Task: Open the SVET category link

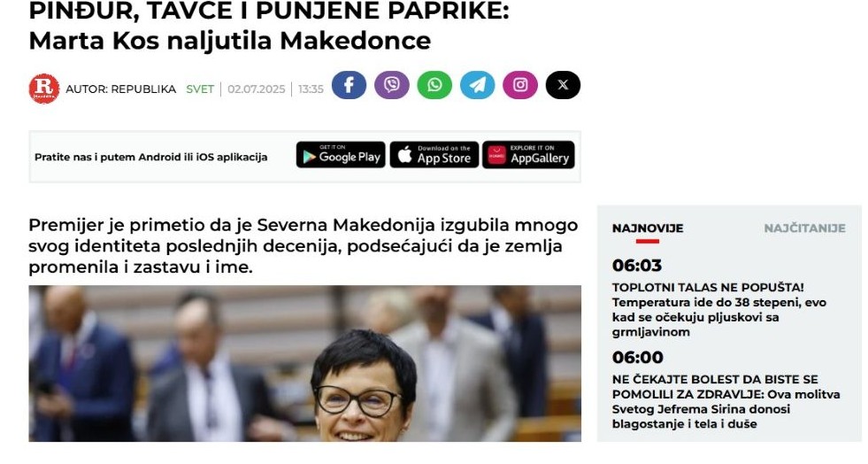Action: pos(200,89)
